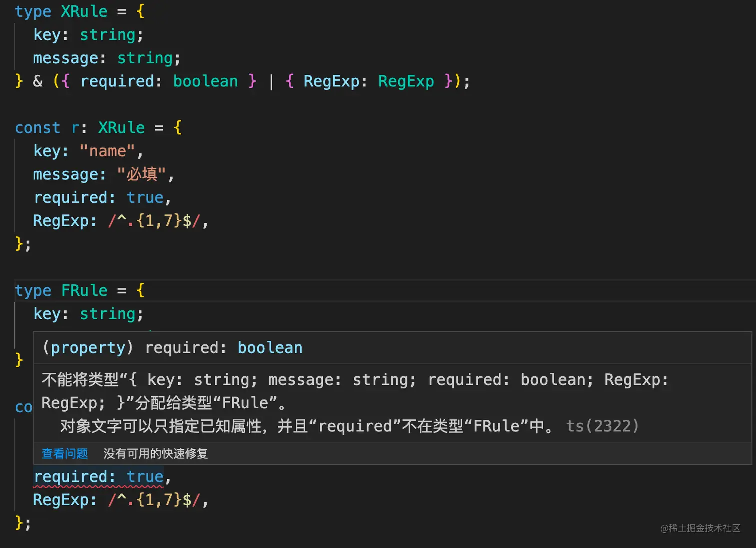This screenshot has height=548, width=756.
Task: Click the "(property) required: boolean" popup header
Action: (x=172, y=348)
